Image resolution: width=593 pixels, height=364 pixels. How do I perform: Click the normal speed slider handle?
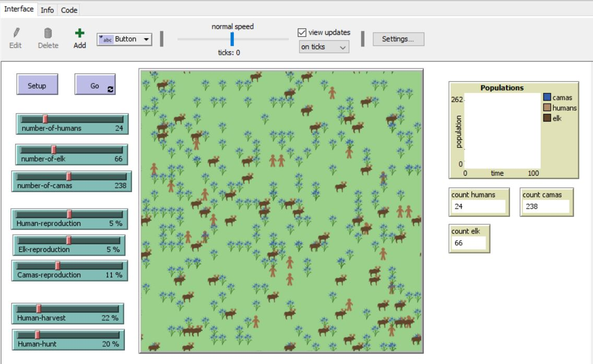pos(232,39)
